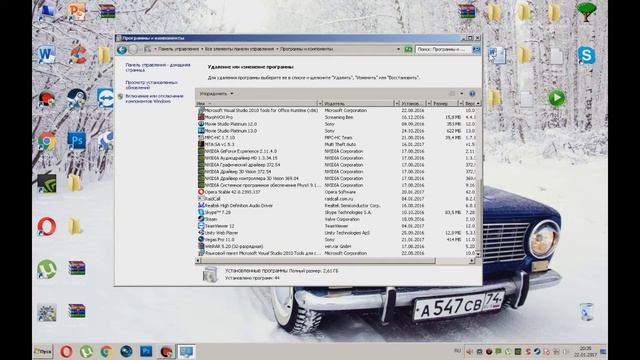Open Google Chrome desktop shortcut

47,141
